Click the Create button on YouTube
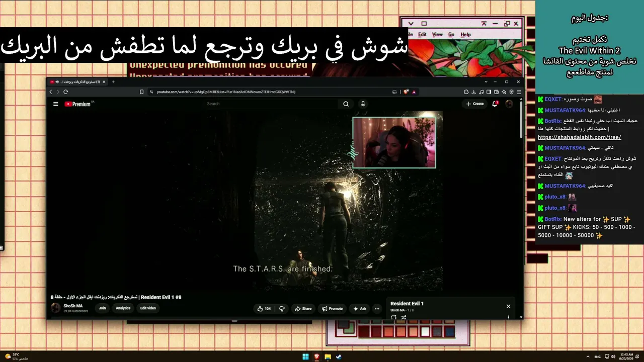The width and height of the screenshot is (644, 362). click(x=475, y=104)
